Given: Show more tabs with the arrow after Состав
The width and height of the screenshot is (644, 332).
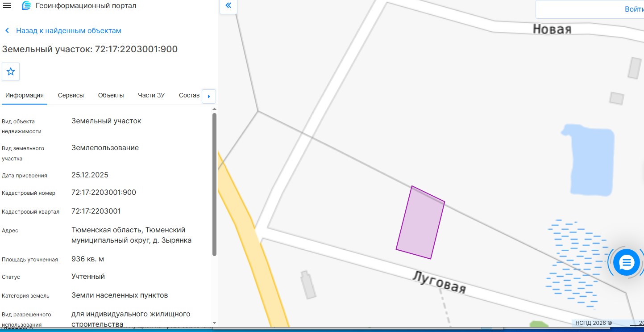Looking at the screenshot, I should click(x=209, y=96).
